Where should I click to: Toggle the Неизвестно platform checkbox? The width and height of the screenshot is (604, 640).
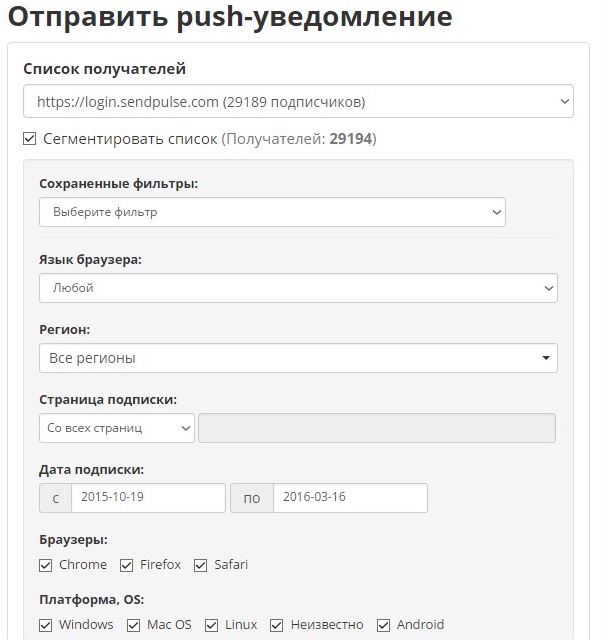(278, 625)
